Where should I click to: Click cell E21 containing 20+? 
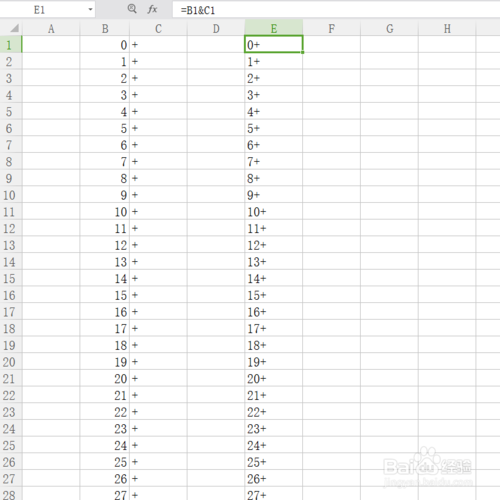(274, 378)
